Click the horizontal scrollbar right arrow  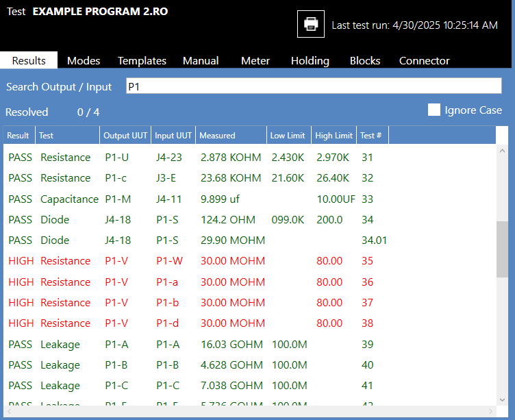tap(490, 412)
